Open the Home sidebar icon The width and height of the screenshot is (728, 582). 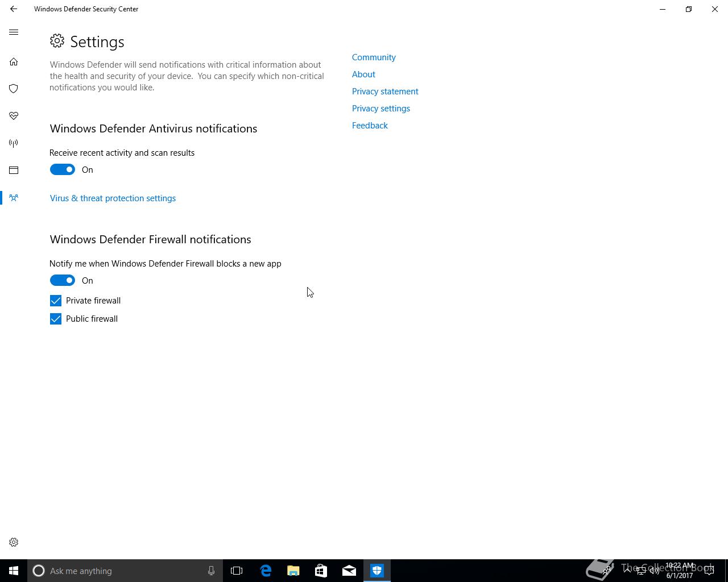click(14, 61)
